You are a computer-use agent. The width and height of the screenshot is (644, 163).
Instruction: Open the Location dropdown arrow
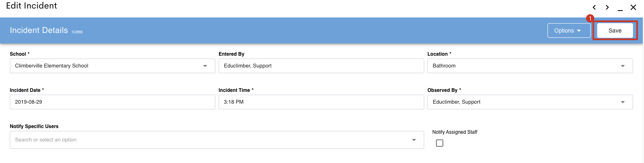point(623,66)
